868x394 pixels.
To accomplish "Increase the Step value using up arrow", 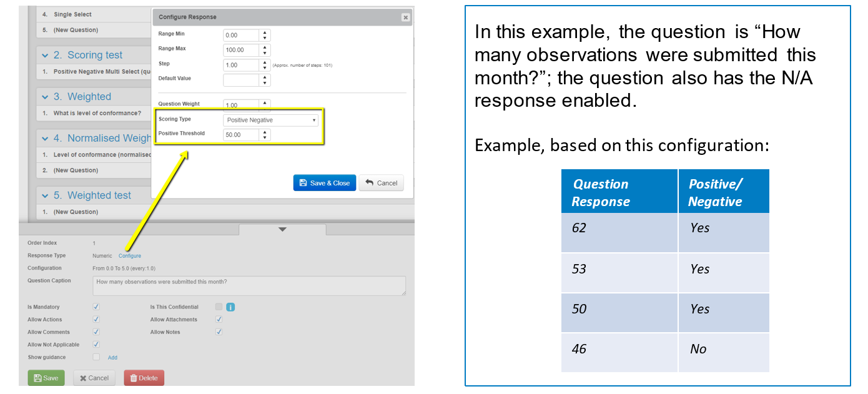I will tap(265, 62).
